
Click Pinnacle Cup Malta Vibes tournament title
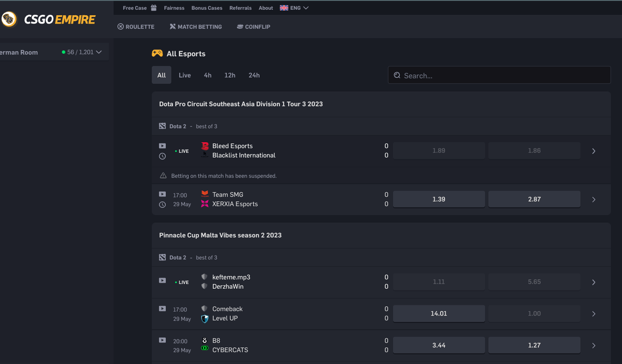tap(220, 235)
